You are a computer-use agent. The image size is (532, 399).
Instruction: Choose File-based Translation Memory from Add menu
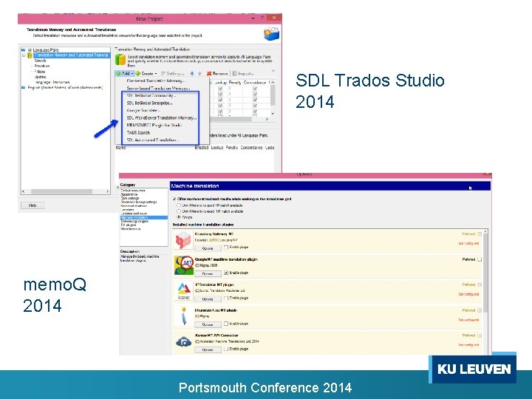(156, 81)
